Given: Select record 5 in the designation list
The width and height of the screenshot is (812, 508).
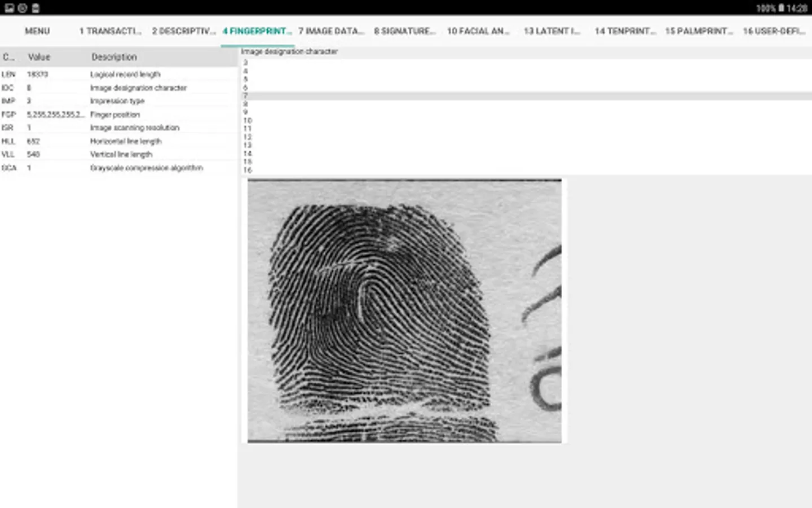Looking at the screenshot, I should (x=526, y=79).
